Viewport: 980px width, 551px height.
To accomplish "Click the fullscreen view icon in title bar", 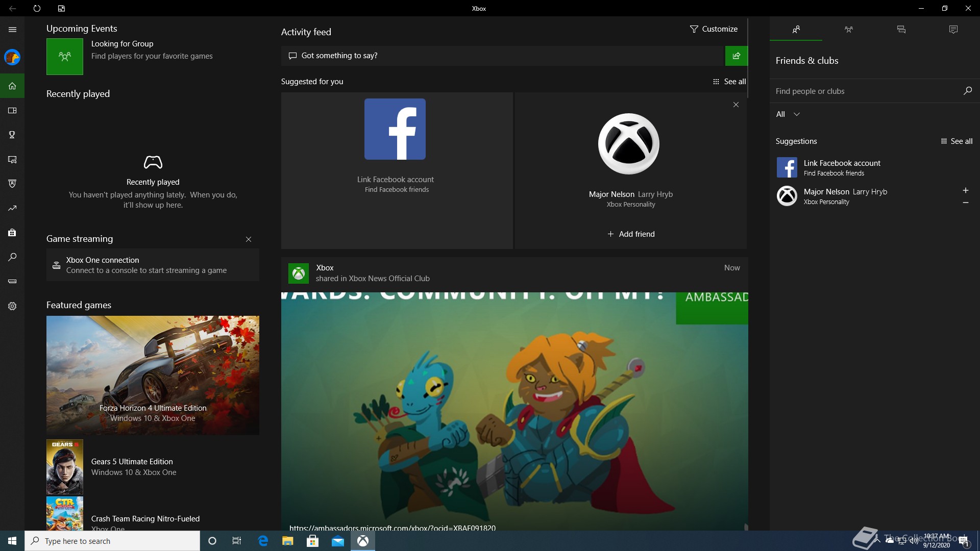I will pos(61,8).
